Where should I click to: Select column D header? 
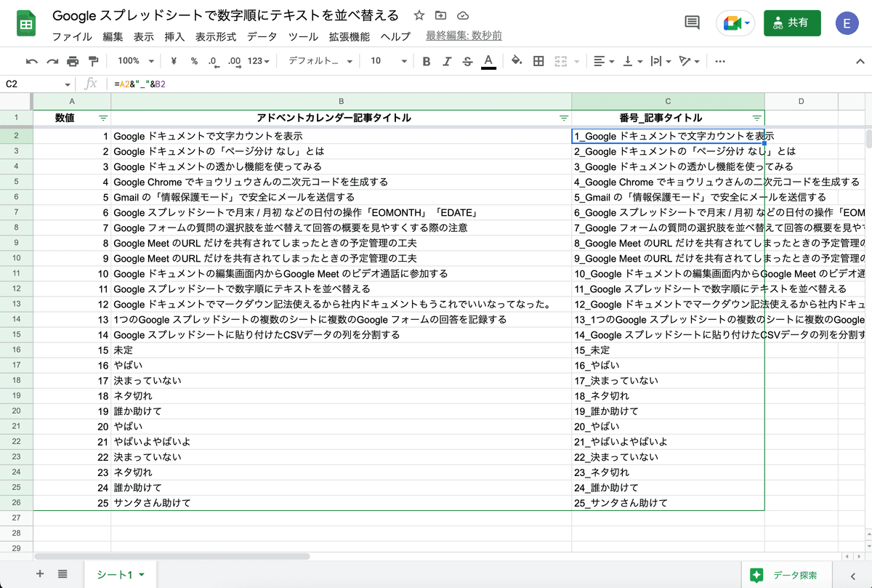pyautogui.click(x=801, y=102)
